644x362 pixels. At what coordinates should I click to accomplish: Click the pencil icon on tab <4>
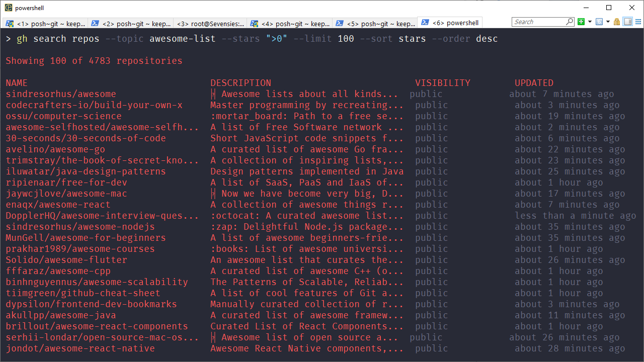coord(255,23)
